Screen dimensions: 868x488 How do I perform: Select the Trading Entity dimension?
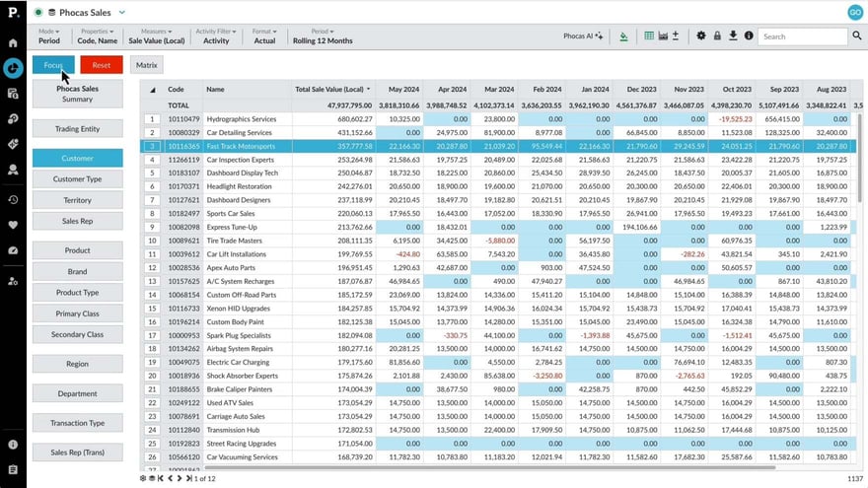coord(78,129)
